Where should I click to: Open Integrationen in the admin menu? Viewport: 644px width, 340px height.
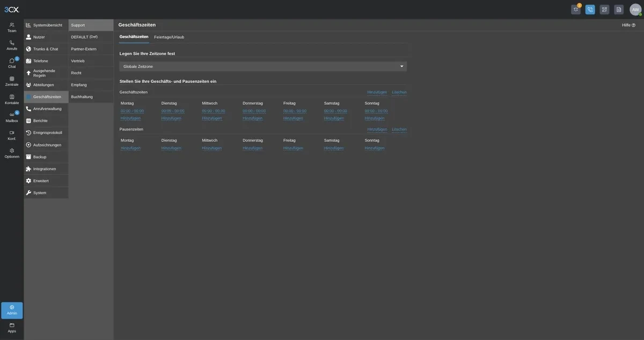pos(46,169)
